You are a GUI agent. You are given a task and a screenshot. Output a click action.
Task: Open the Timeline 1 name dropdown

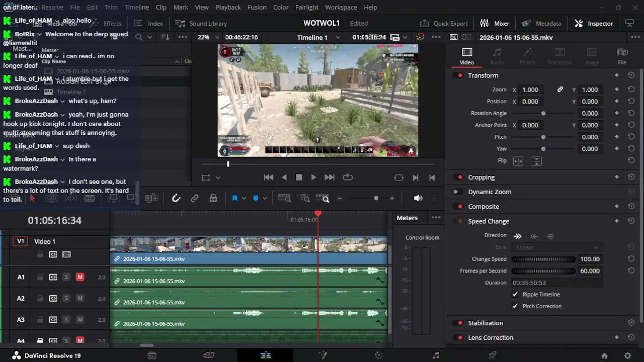pyautogui.click(x=338, y=37)
